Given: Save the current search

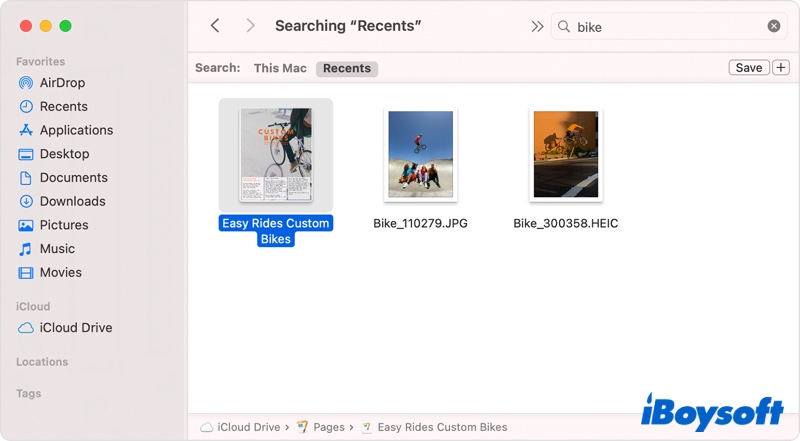Looking at the screenshot, I should coord(748,68).
